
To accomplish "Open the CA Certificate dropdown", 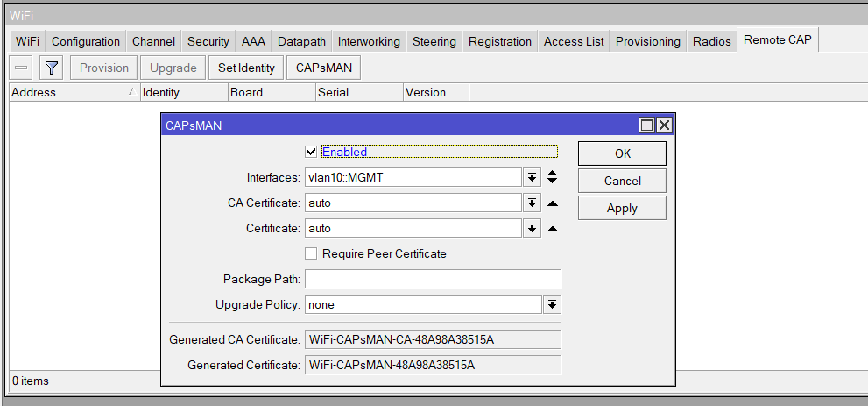I will [x=532, y=203].
